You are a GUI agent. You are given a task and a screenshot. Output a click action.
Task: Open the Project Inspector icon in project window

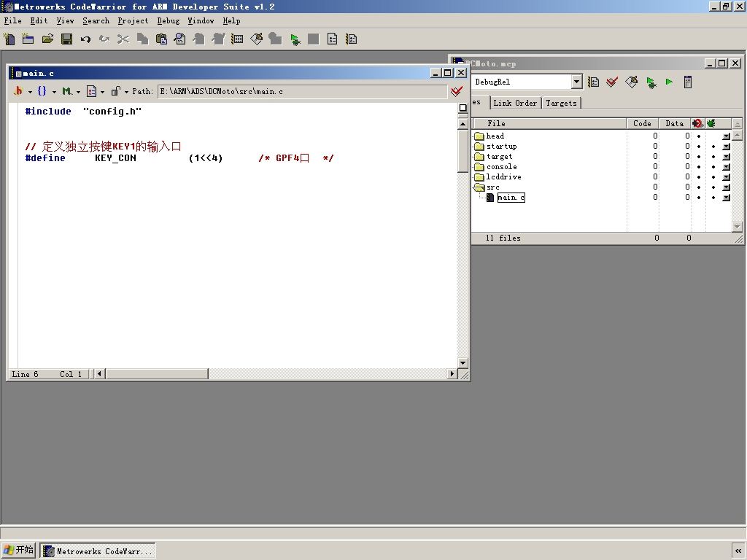[x=687, y=82]
